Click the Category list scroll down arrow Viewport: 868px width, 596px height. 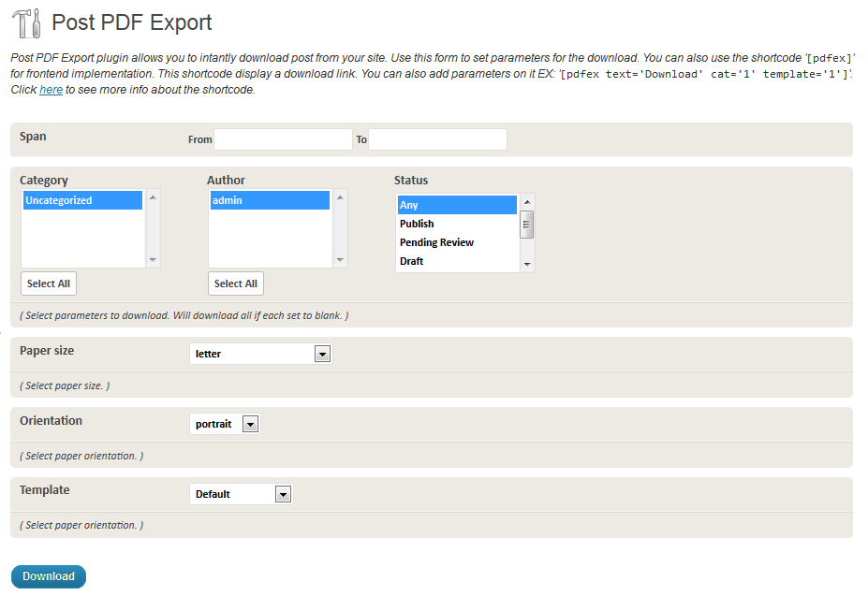tap(153, 260)
